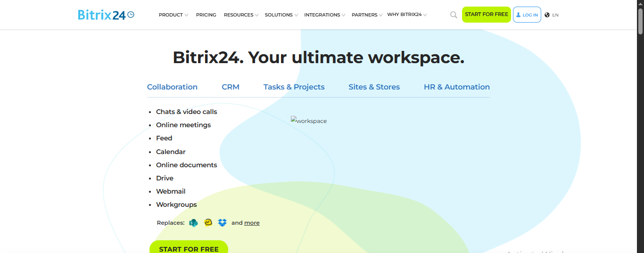The width and height of the screenshot is (644, 253).
Task: Select the Sites & Stores tab
Action: (374, 87)
